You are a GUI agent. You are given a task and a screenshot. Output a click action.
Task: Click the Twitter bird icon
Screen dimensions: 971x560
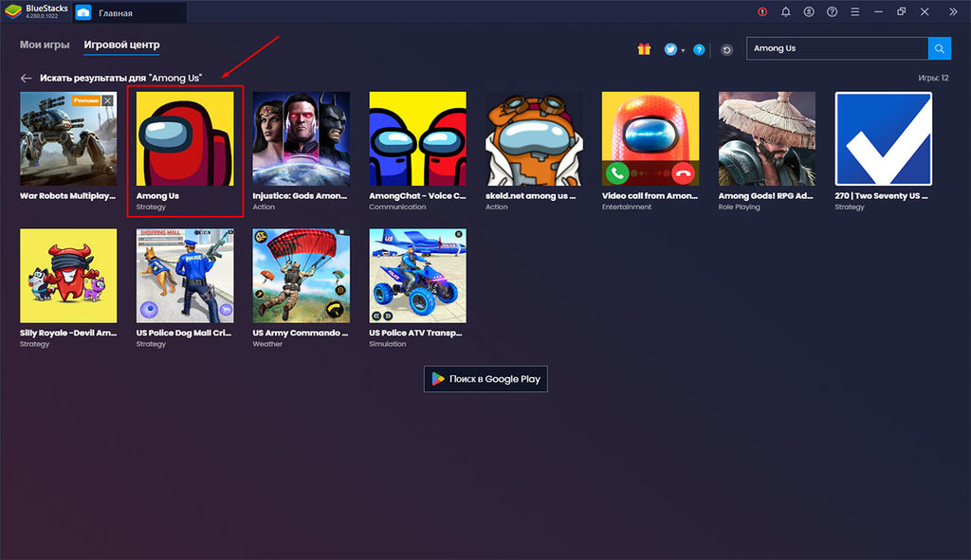[x=670, y=49]
